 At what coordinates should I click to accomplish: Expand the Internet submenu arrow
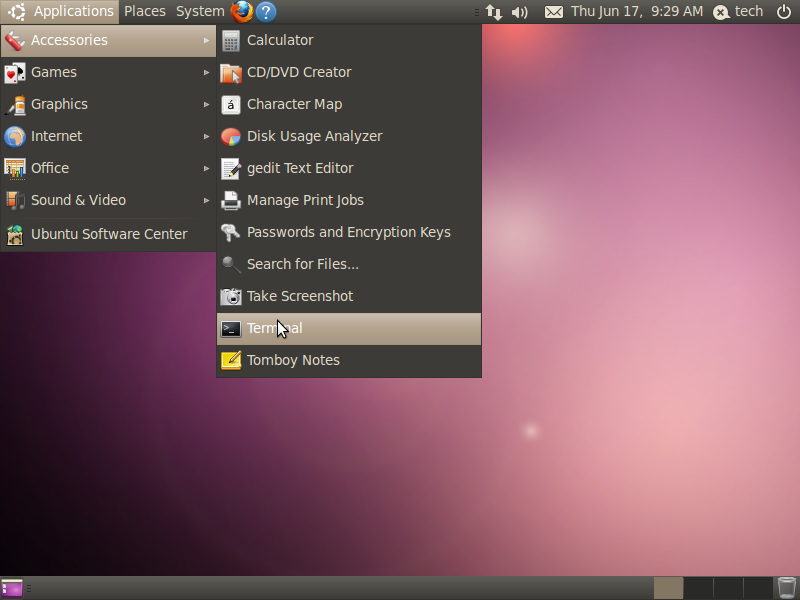[x=207, y=136]
